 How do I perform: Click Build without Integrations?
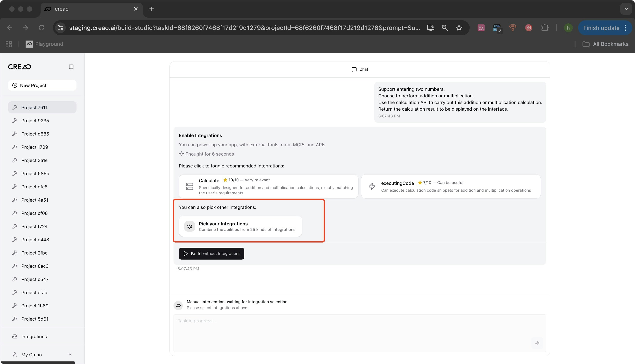point(211,253)
